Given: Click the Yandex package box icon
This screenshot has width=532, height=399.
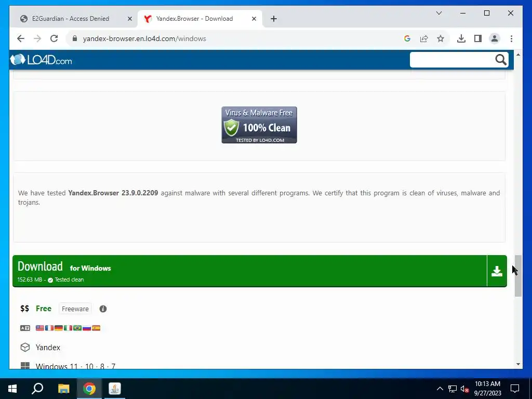Looking at the screenshot, I should 25,348.
